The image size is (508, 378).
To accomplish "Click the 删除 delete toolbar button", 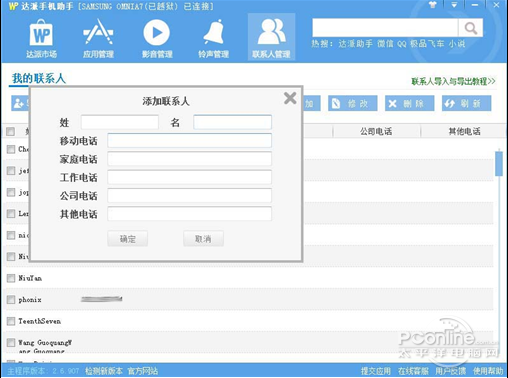I will pos(410,103).
